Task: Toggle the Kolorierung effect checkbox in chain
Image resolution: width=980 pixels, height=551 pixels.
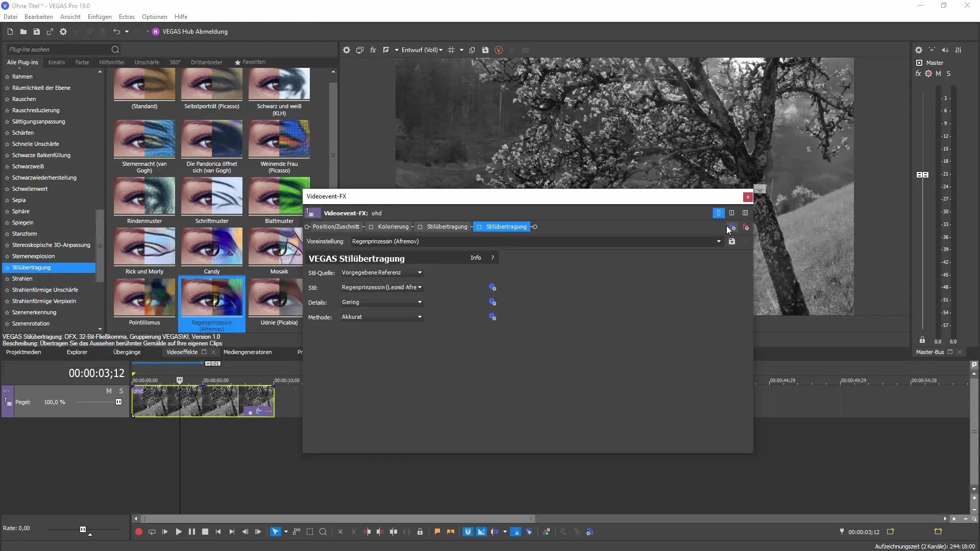Action: 371,227
